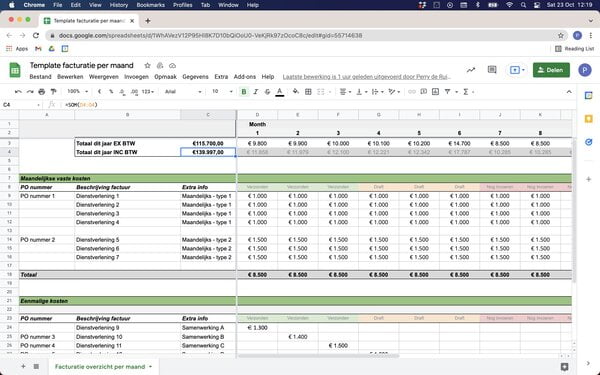This screenshot has height=375, width=600.
Task: Open the horizontal align dropdown
Action: click(345, 92)
